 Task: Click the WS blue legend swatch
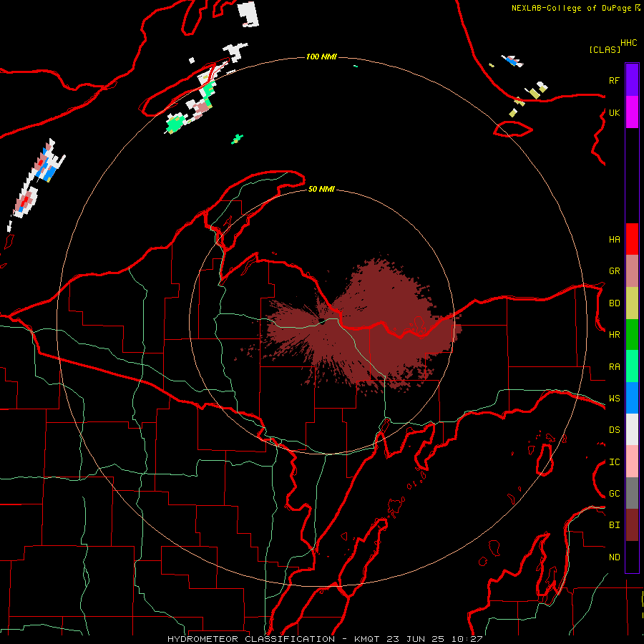coord(632,398)
